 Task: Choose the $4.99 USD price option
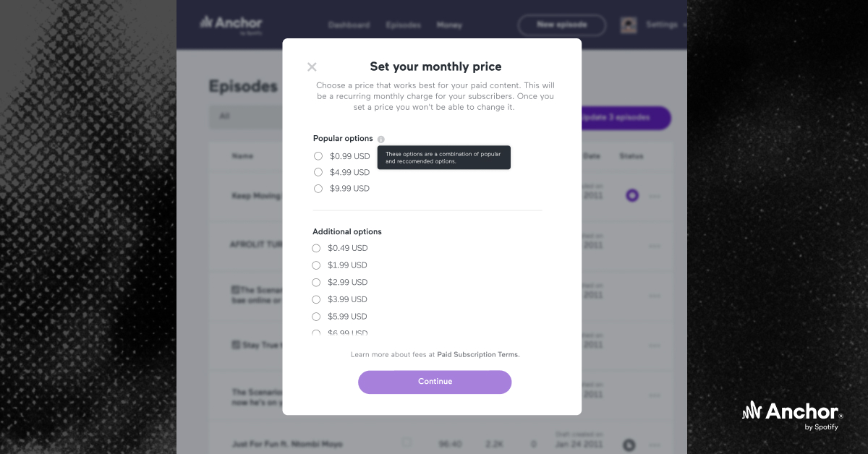(318, 172)
